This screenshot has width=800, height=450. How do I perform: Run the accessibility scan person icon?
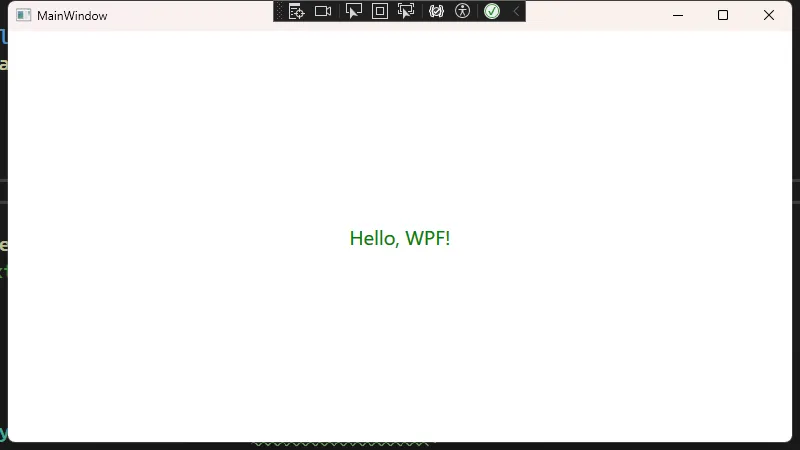click(462, 12)
